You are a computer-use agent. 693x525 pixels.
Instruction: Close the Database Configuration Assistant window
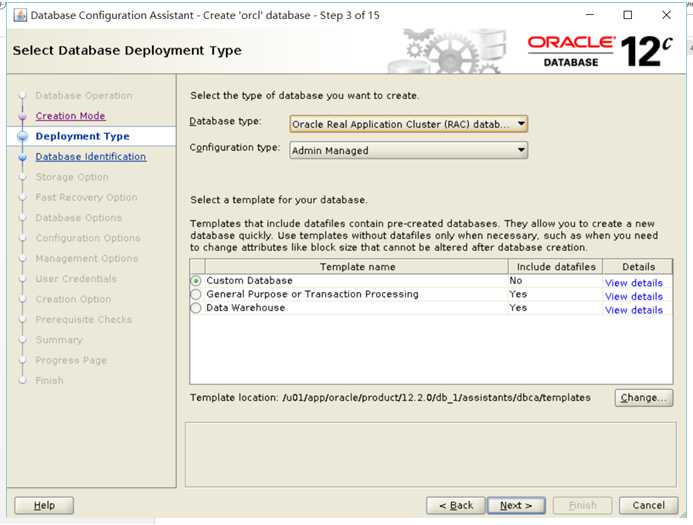pos(666,15)
